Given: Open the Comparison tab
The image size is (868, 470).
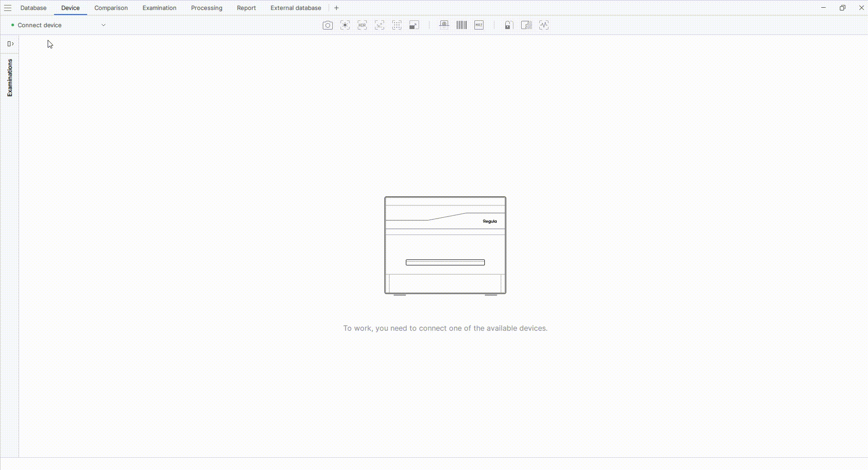Looking at the screenshot, I should [111, 8].
